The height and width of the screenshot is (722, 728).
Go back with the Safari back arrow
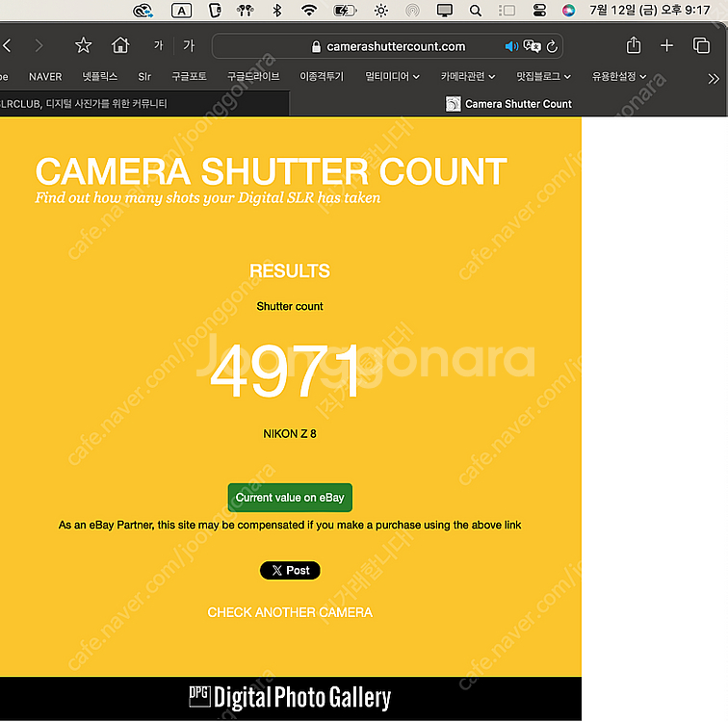[7, 45]
